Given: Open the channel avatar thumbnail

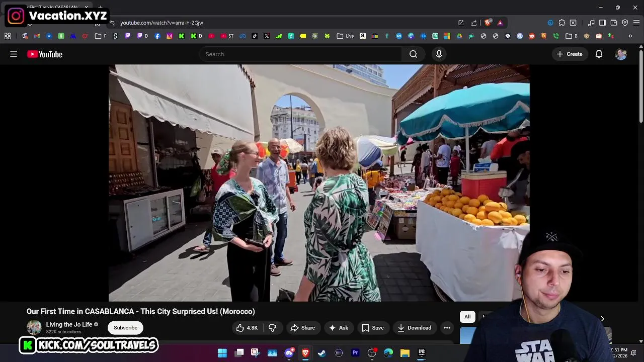Looking at the screenshot, I should pyautogui.click(x=34, y=328).
